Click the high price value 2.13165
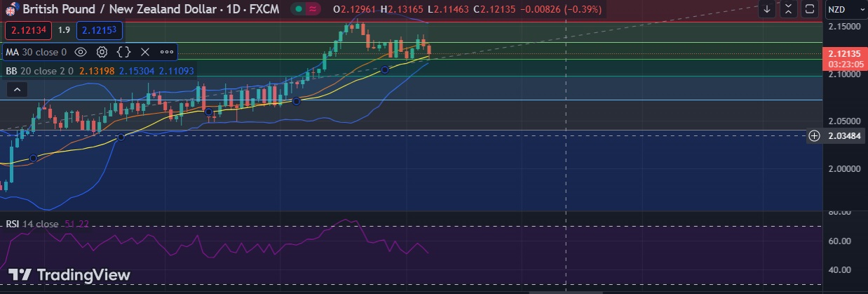The width and height of the screenshot is (868, 294). (x=407, y=9)
